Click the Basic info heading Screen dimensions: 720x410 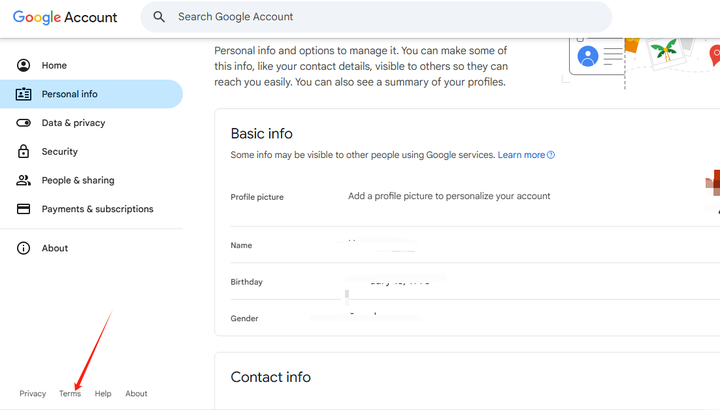261,134
